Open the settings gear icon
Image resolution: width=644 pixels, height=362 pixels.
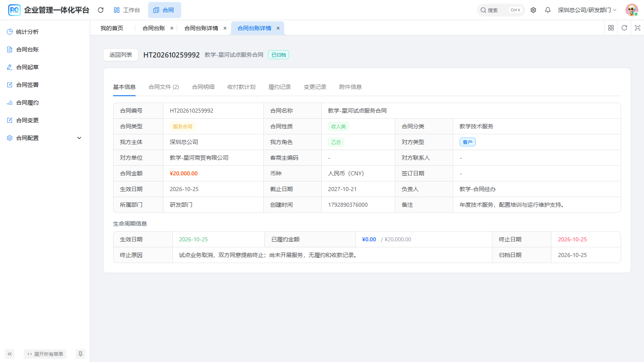[x=533, y=10]
